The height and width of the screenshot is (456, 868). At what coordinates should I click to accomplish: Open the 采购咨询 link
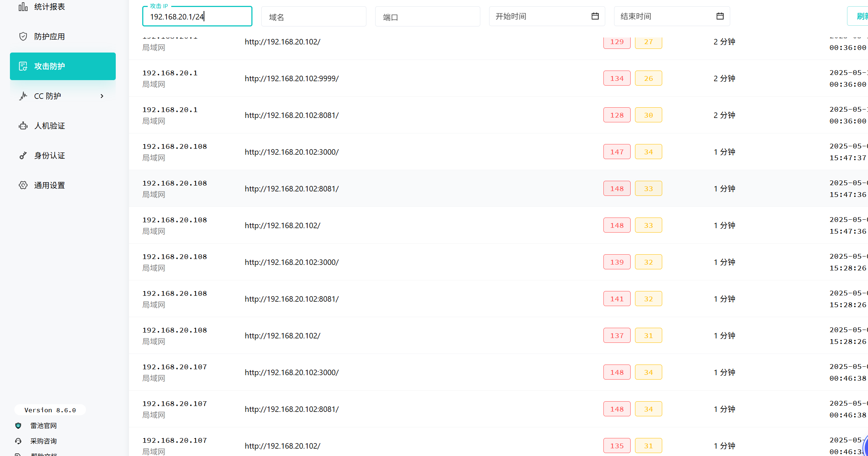coord(43,441)
